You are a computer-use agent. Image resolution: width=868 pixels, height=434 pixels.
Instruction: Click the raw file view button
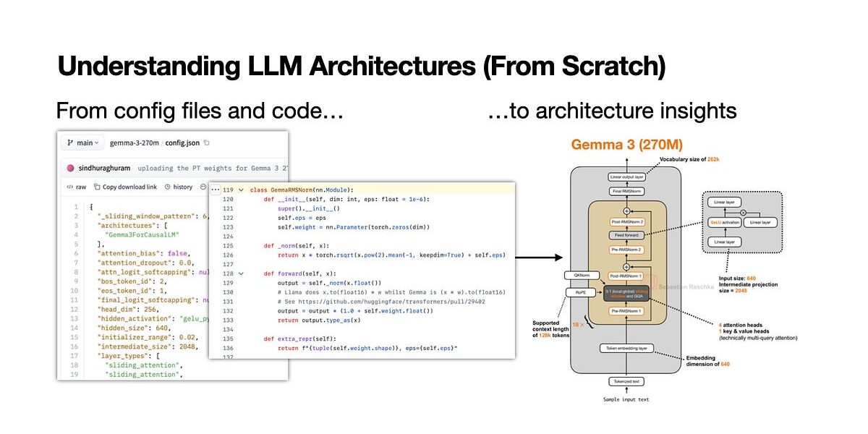coord(76,187)
